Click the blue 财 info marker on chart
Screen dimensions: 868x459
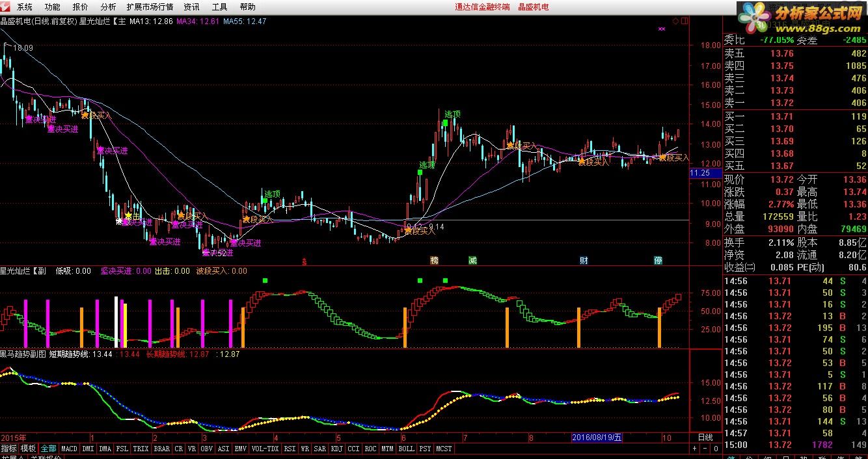coord(584,261)
